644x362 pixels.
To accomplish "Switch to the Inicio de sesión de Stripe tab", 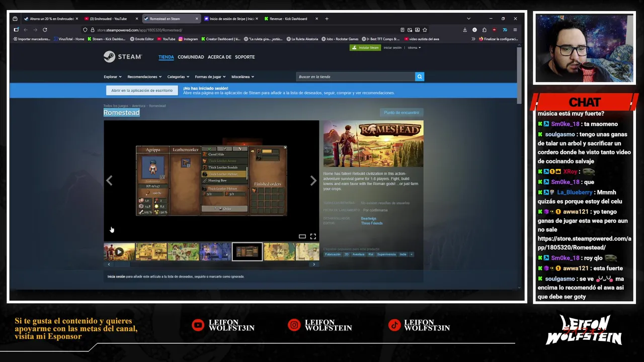I will (231, 19).
